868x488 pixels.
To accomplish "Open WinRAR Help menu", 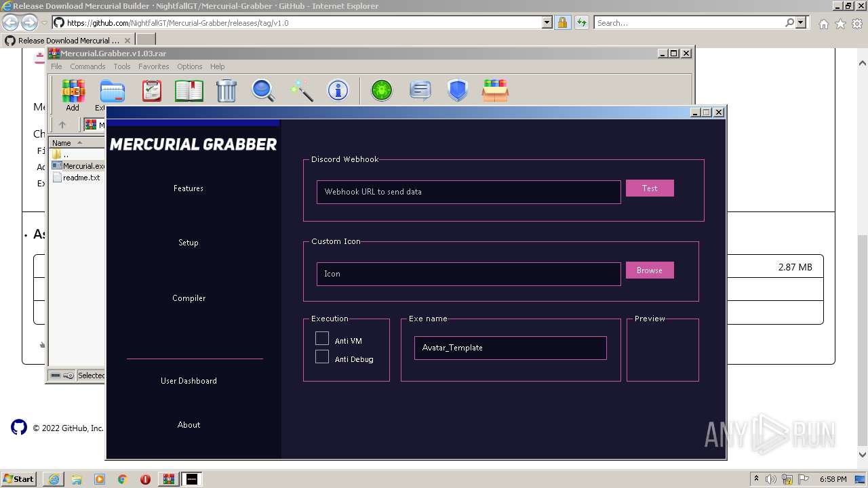I will point(217,66).
